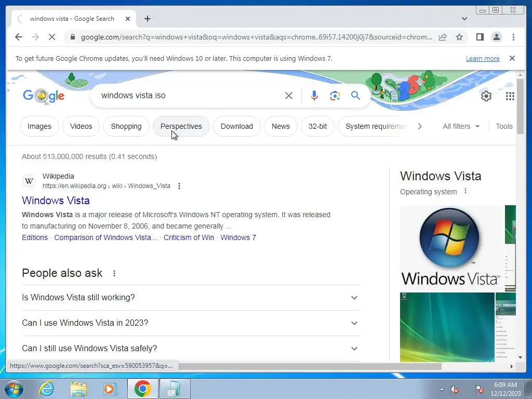Launch Windows Media Player from taskbar

coord(110,389)
